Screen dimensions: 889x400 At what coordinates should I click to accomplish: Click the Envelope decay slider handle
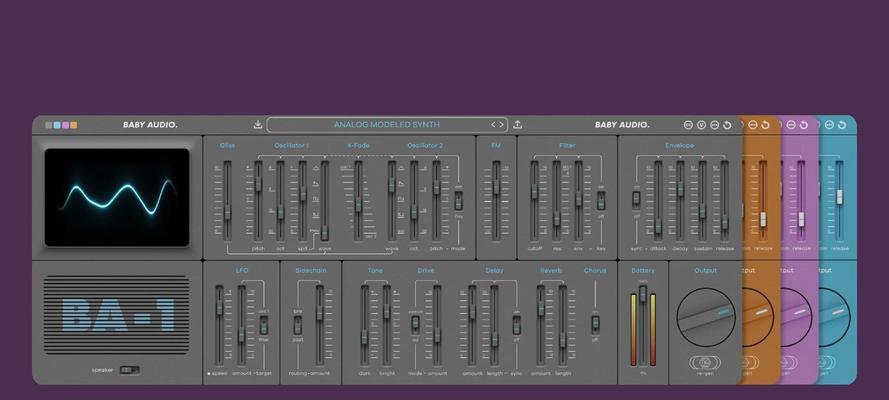(x=680, y=189)
